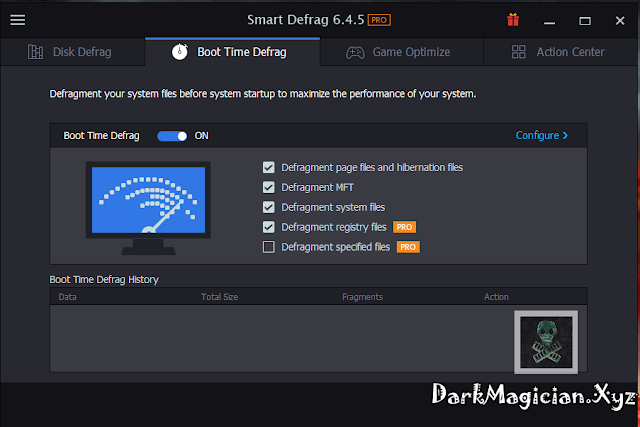Click the Defragment specified files label
640x427 pixels.
tap(336, 247)
